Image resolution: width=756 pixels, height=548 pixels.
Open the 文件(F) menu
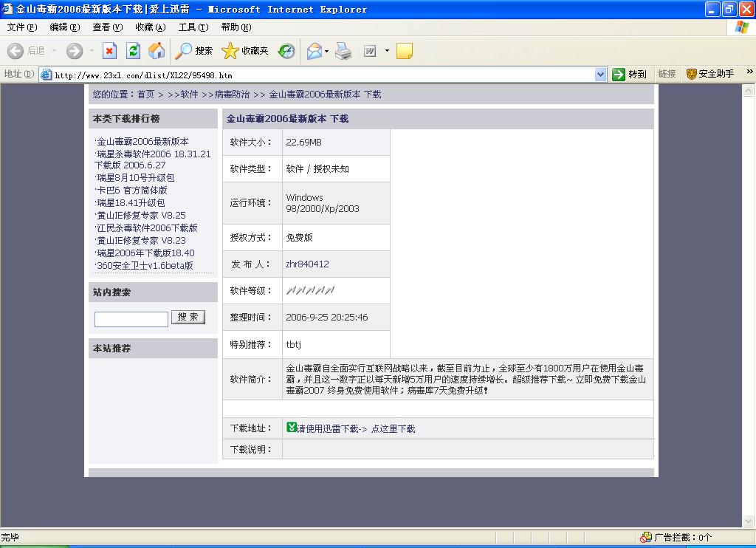pyautogui.click(x=21, y=27)
